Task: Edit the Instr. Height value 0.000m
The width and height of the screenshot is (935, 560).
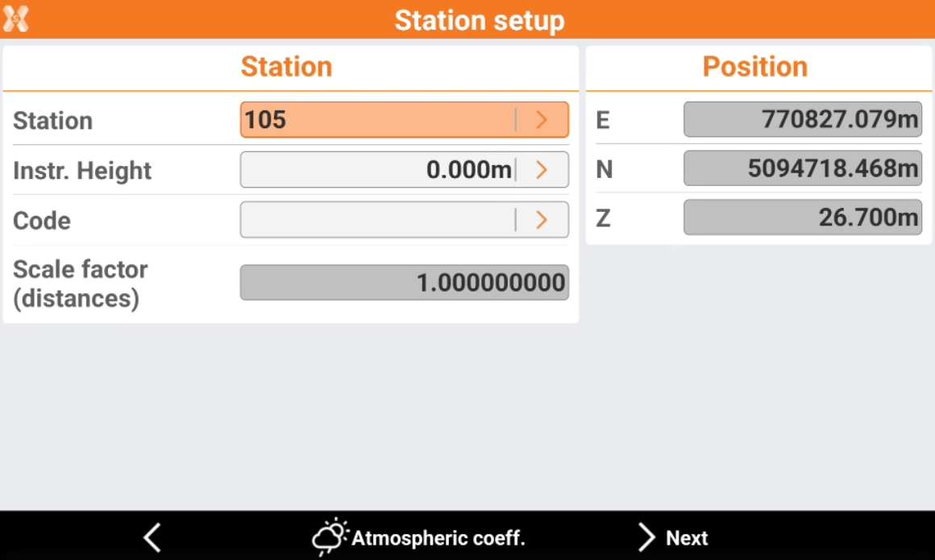Action: 377,170
